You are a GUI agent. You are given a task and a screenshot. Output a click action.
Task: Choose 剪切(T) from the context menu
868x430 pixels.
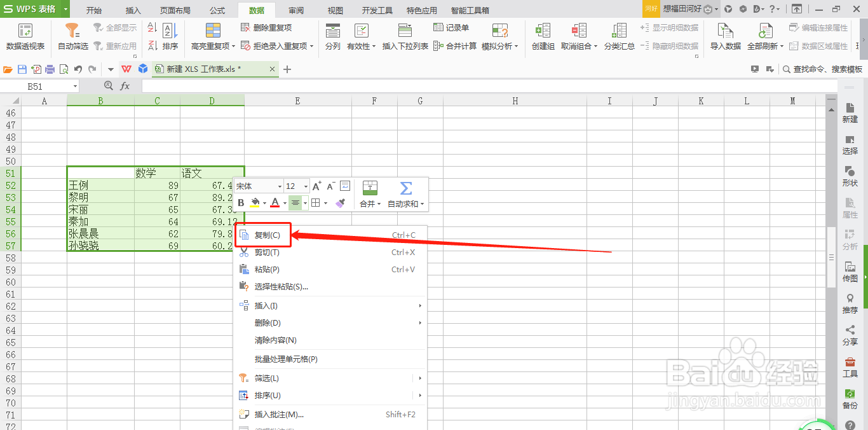(x=330, y=253)
